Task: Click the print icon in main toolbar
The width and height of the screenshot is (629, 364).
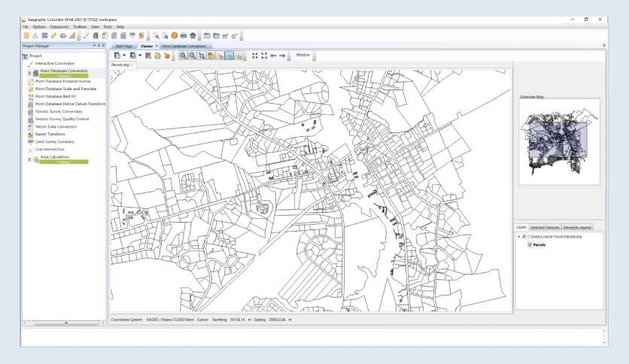Action: coord(183,35)
